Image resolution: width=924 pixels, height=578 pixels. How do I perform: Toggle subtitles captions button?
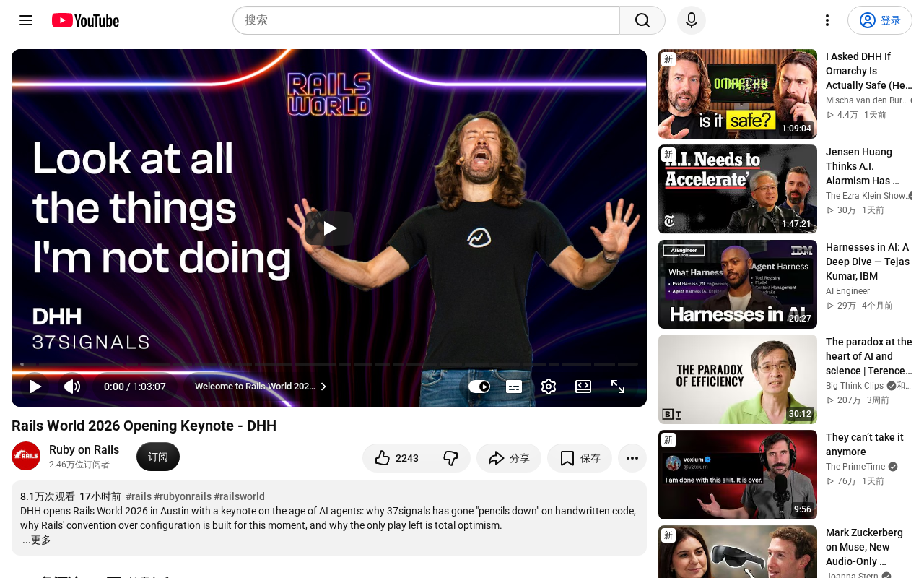coord(514,387)
